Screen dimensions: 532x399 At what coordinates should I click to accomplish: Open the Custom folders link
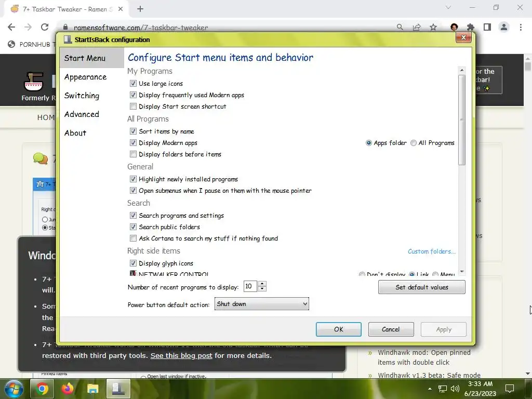point(432,251)
